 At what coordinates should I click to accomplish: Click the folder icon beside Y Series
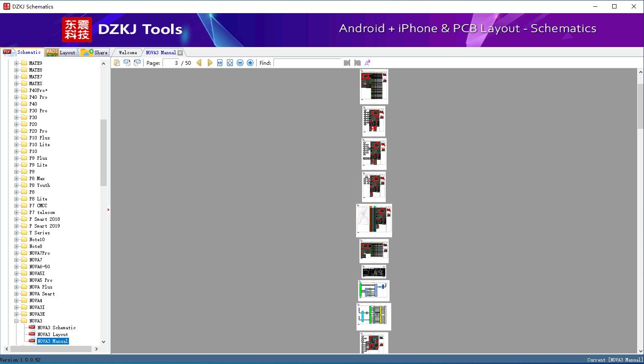[24, 233]
